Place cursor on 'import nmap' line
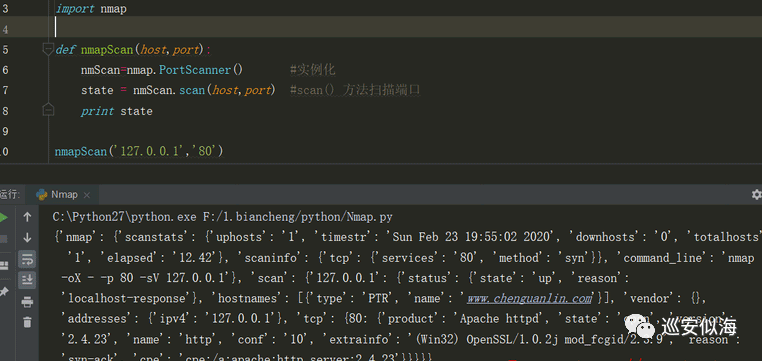Image resolution: width=762 pixels, height=361 pixels. tap(91, 9)
